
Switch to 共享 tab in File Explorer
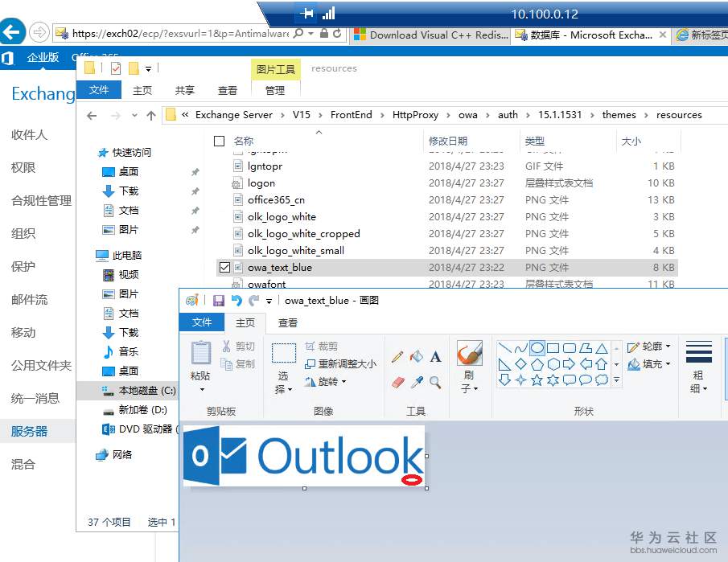185,91
